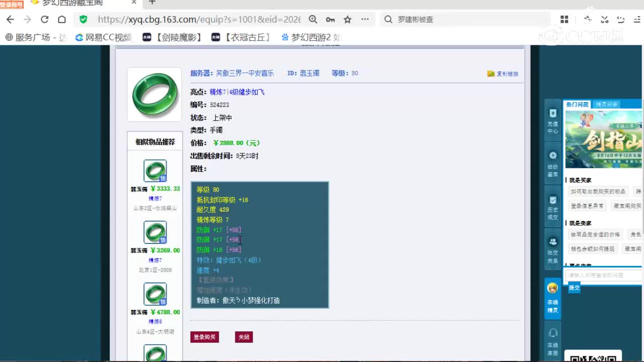The image size is (644, 362).
Task: Click the 抵抗封印等级 +16 attribute line
Action: (x=222, y=200)
